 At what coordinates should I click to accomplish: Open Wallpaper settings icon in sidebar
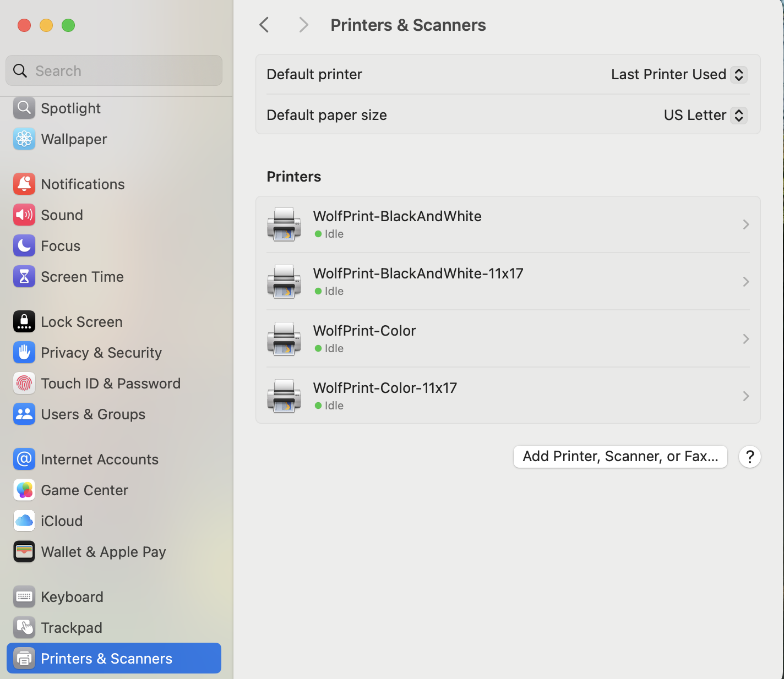click(24, 139)
